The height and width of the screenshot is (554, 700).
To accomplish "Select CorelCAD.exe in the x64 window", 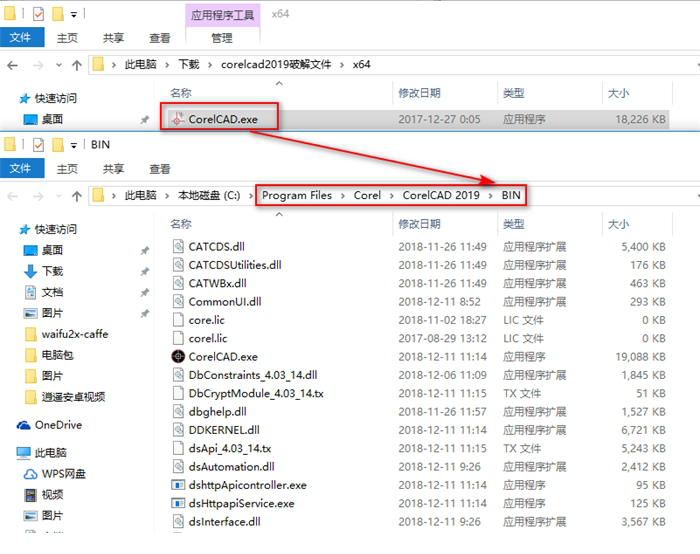I will click(x=223, y=119).
